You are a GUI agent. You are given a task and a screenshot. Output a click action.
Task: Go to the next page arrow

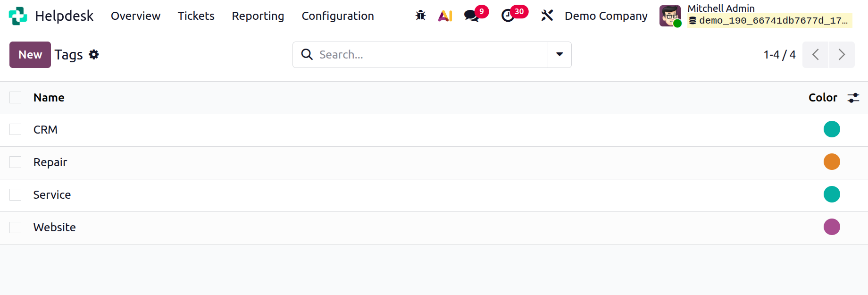(x=842, y=55)
